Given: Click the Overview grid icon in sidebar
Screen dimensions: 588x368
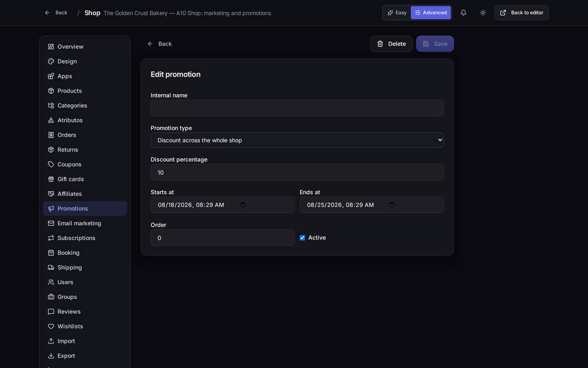Looking at the screenshot, I should click(x=51, y=47).
